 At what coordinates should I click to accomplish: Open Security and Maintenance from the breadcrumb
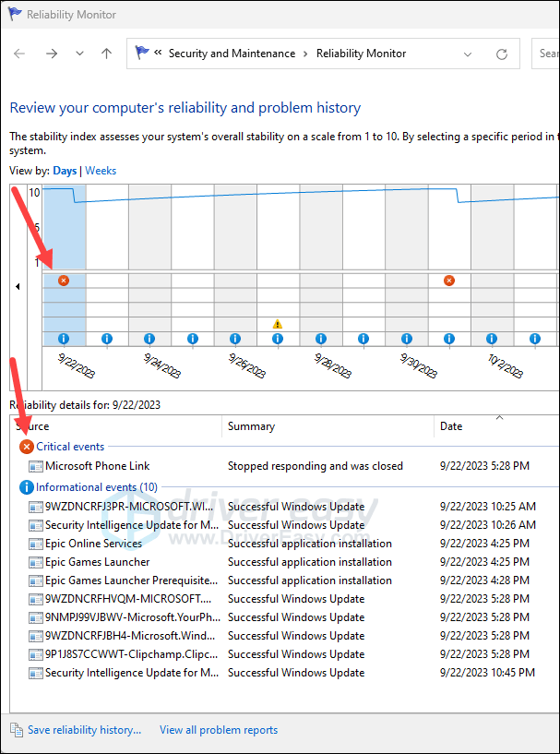click(230, 54)
